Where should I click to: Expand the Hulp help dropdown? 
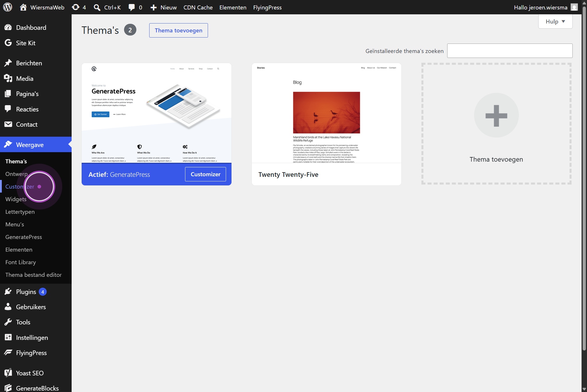[555, 21]
